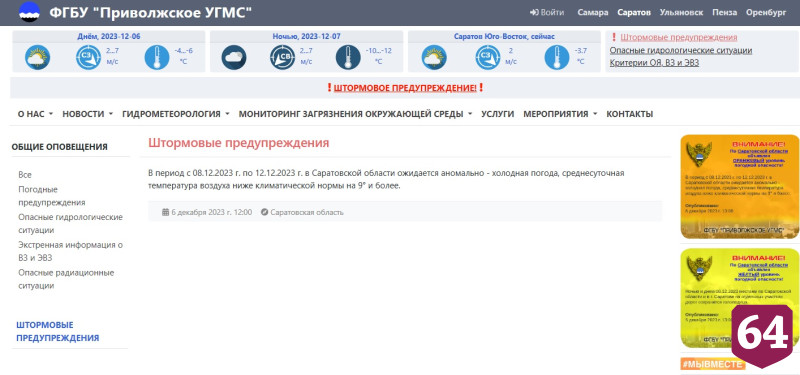
Task: Click the nighttime thermometer icon
Action: tap(348, 57)
